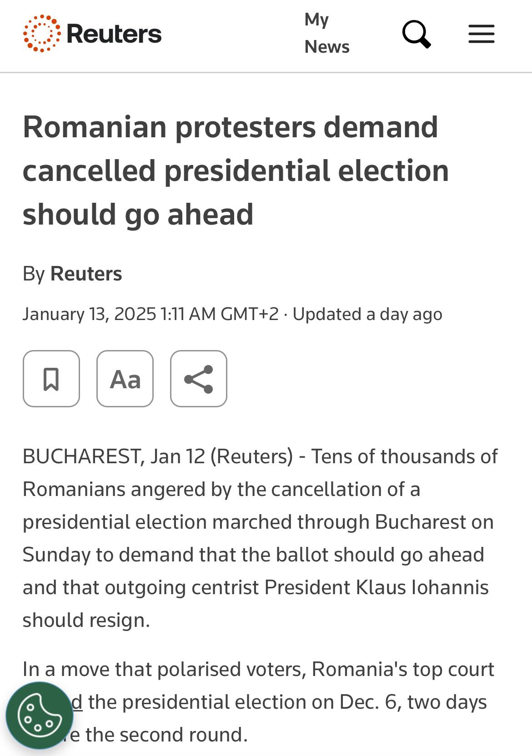Click the Reuters author name in the byline
This screenshot has width=532, height=756.
click(x=86, y=274)
